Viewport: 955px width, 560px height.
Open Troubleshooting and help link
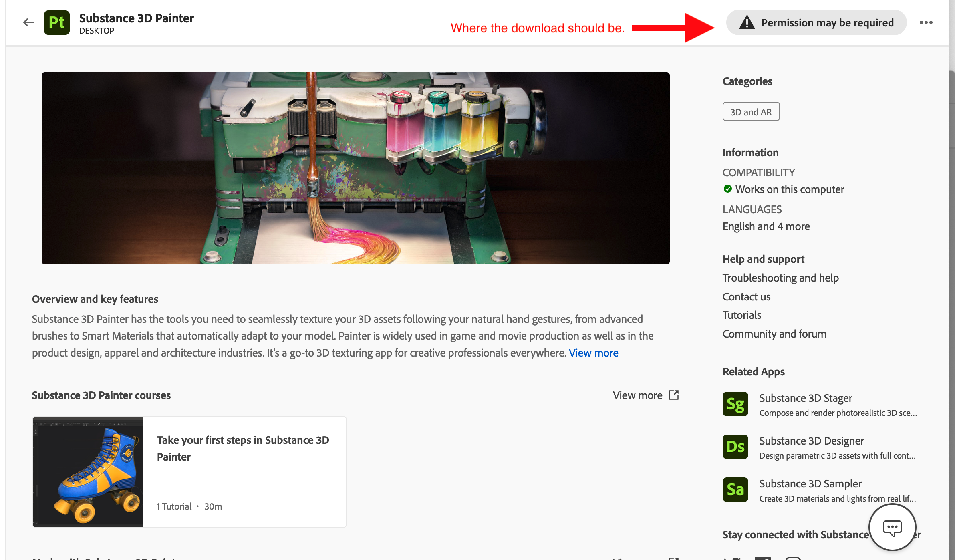[780, 278]
